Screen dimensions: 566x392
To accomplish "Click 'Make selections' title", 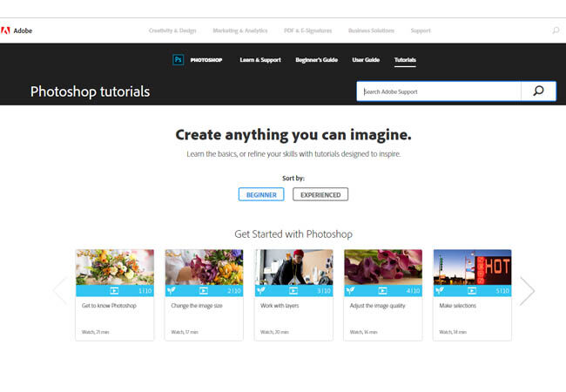I will point(457,306).
